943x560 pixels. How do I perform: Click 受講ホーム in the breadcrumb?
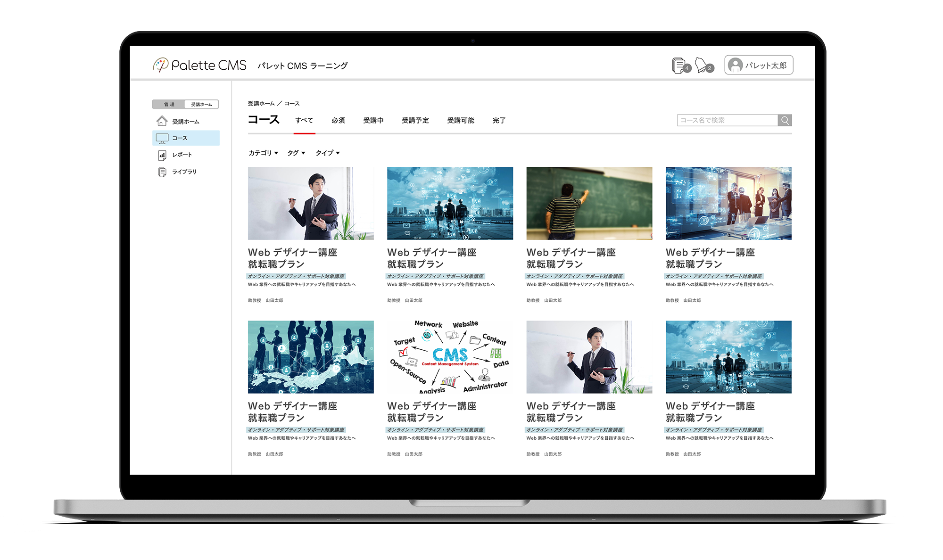click(261, 103)
